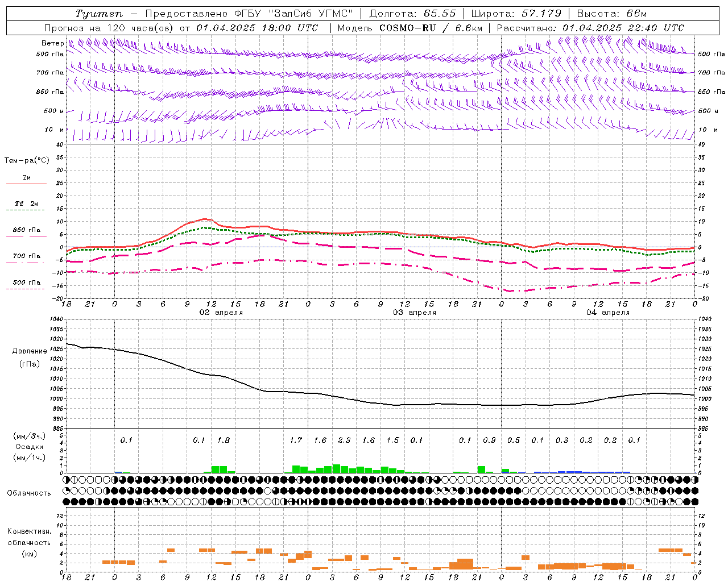Image resolution: width=728 pixels, height=582 pixels.
Task: Click the "Долгота: 65.55" longitude field
Action: click(413, 14)
